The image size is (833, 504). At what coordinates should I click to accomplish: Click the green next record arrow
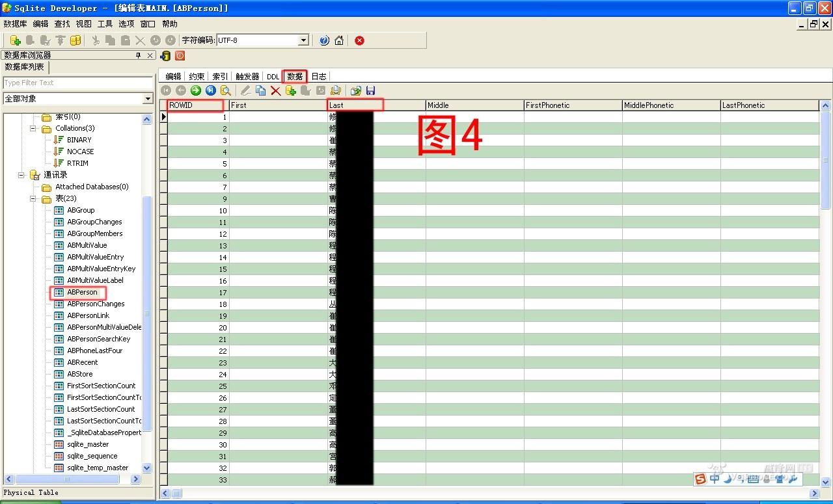[195, 91]
